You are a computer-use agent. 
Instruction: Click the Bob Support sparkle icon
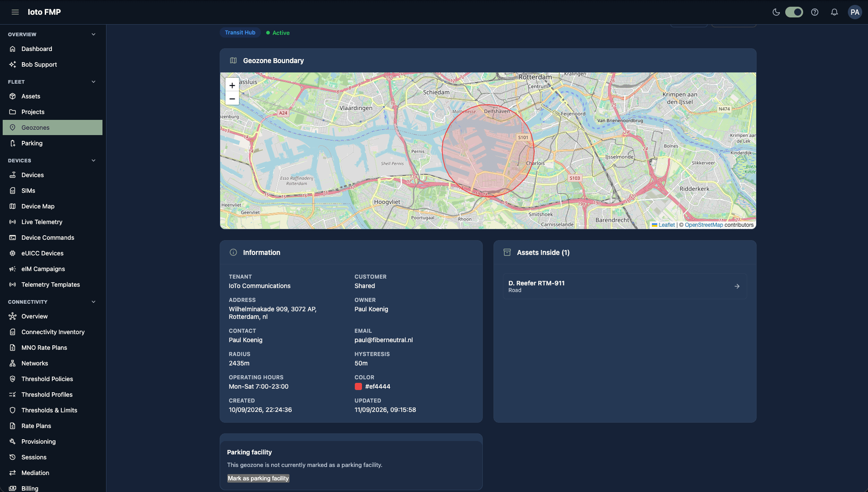13,64
